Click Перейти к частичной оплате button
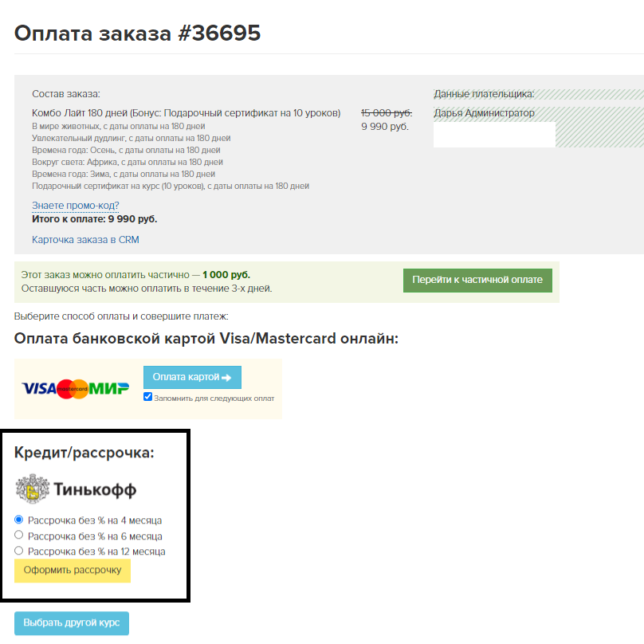Image resolution: width=644 pixels, height=644 pixels. point(477,280)
